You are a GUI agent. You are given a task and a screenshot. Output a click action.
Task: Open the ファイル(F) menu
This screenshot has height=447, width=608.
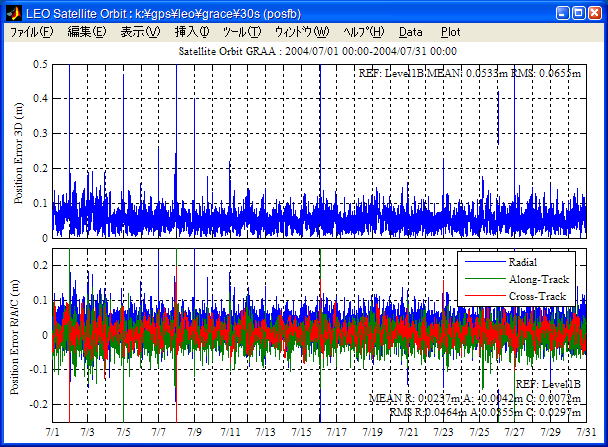(x=32, y=32)
